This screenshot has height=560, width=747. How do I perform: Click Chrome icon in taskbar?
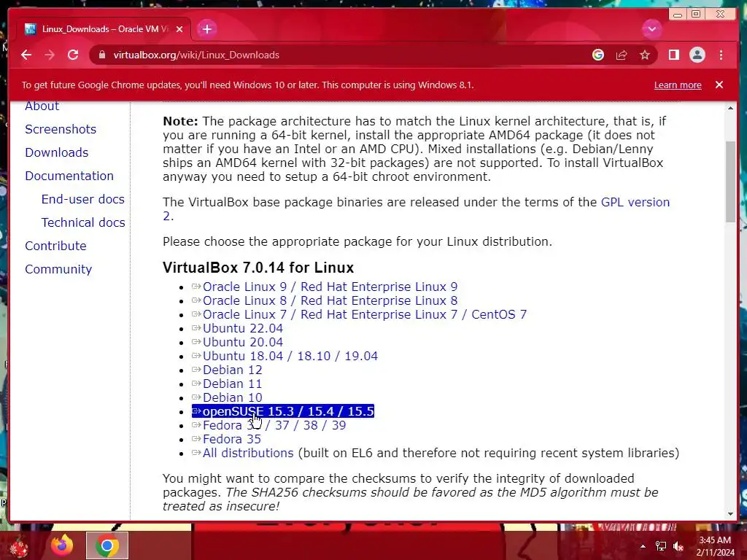[x=107, y=545]
